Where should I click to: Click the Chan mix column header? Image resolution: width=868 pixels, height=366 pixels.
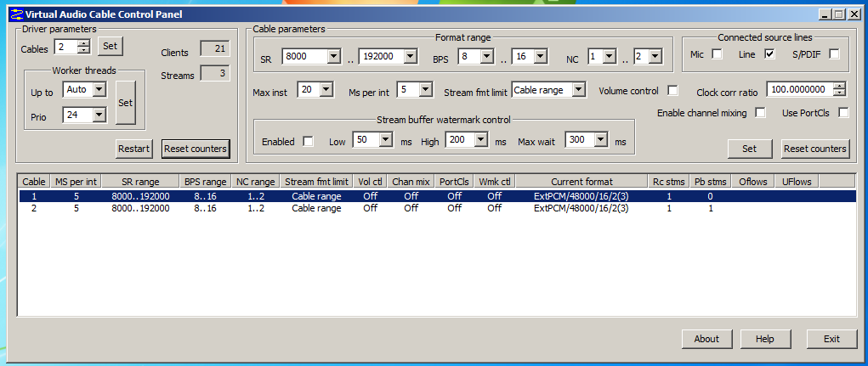tap(411, 182)
